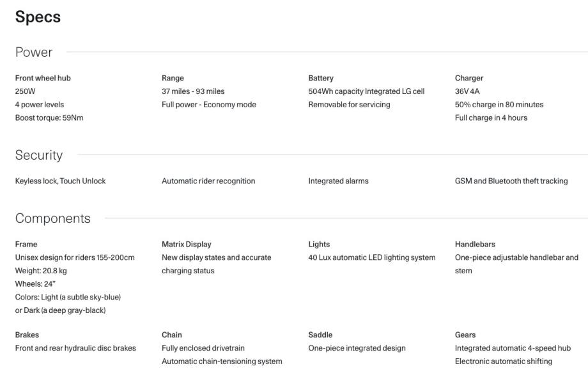
Task: Click the Fully enclosed drivetrain text
Action: click(x=203, y=348)
